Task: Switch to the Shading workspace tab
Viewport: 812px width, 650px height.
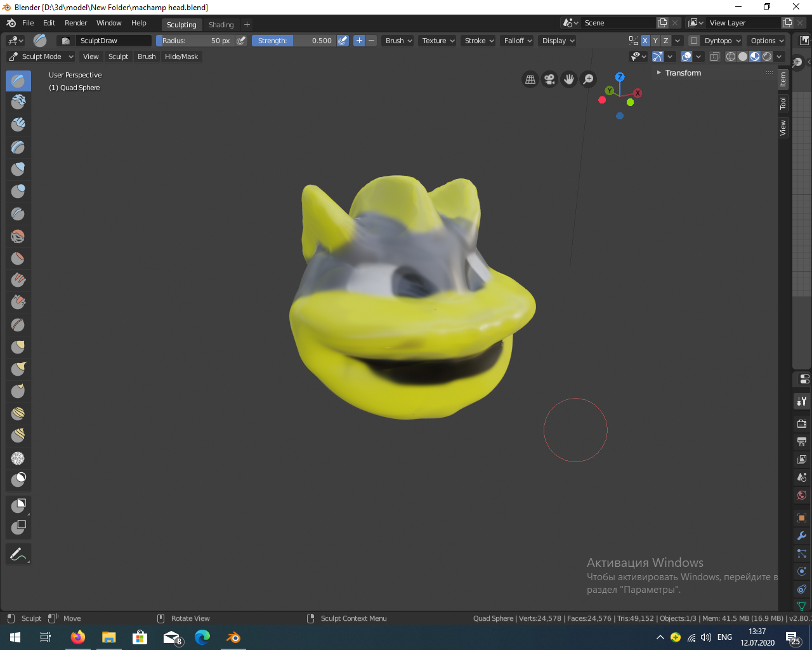Action: [221, 25]
